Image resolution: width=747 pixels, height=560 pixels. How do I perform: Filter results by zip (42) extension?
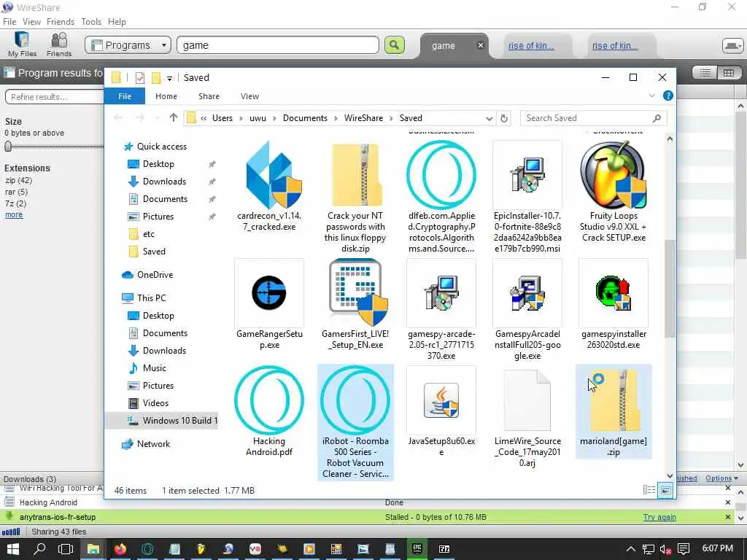(18, 181)
